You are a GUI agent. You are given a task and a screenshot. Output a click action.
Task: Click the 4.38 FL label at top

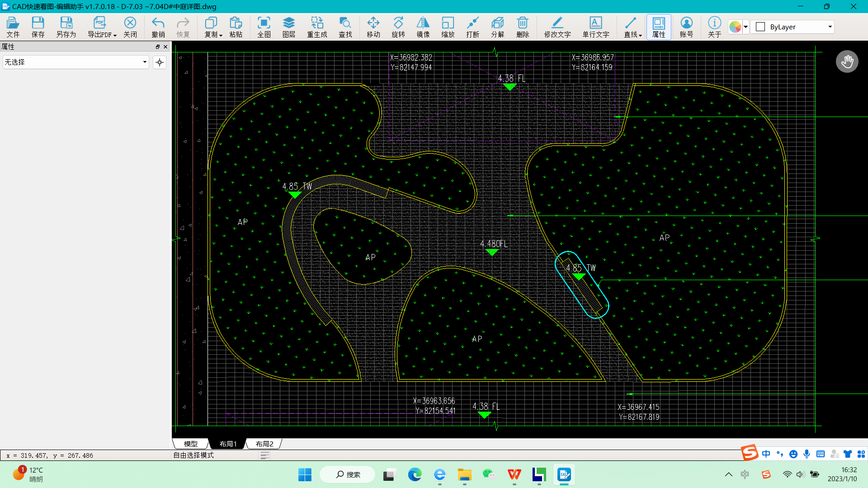[512, 79]
